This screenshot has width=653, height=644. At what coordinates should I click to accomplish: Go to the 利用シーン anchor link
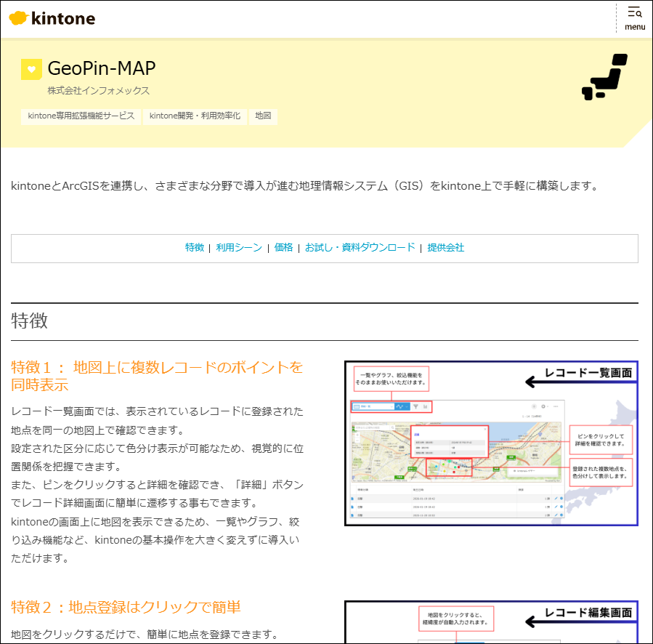[x=239, y=248]
